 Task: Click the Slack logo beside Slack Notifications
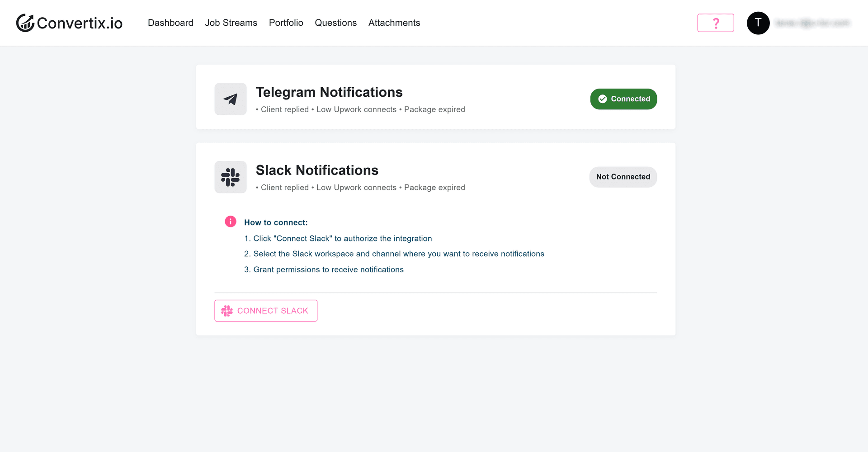[231, 177]
